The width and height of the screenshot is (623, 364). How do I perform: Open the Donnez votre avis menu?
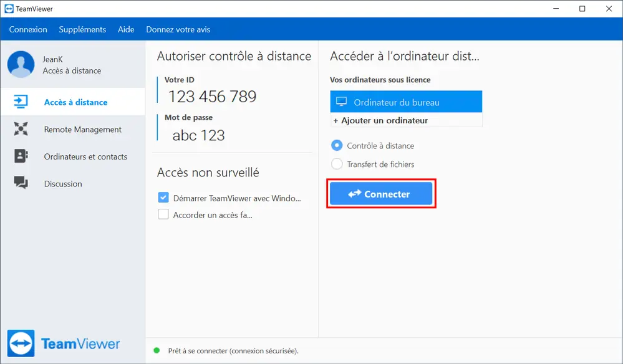[x=178, y=29]
